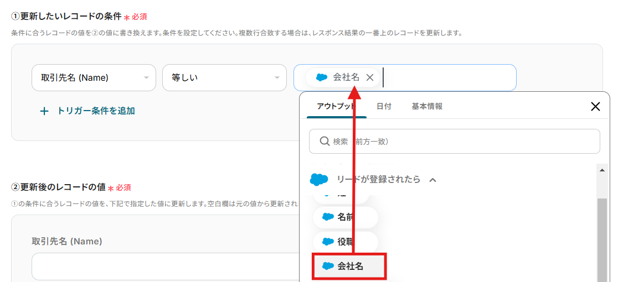Click the 会社名 chip in the condition field
644x282 pixels.
(342, 77)
